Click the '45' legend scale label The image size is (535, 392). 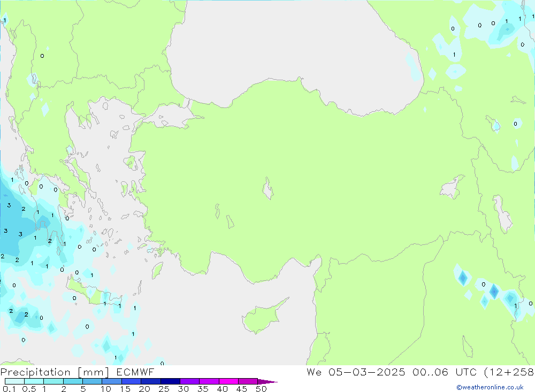point(242,389)
